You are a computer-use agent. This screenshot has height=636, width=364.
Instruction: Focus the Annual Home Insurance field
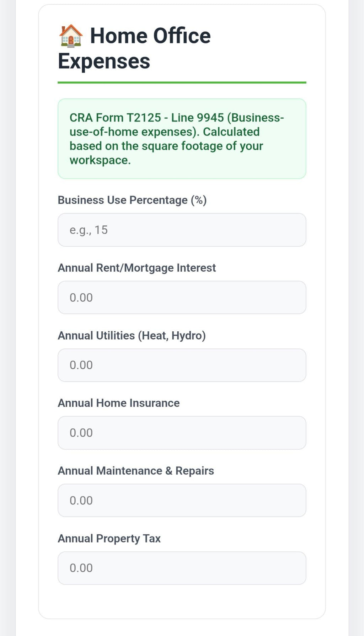[182, 433]
